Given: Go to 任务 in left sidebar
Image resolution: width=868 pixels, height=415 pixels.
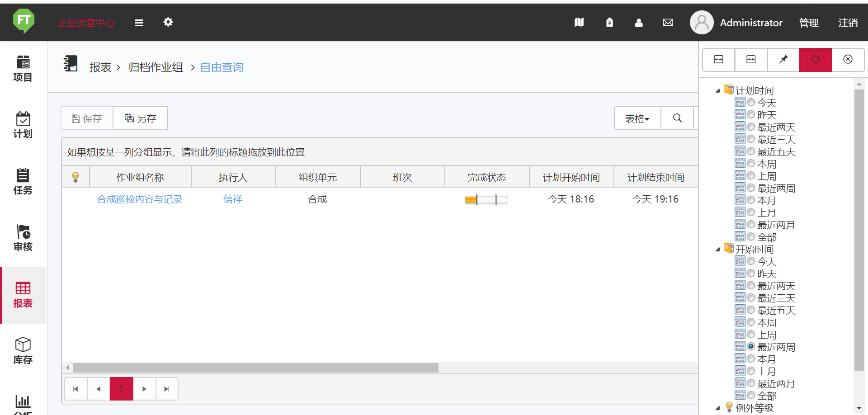Looking at the screenshot, I should point(23,181).
